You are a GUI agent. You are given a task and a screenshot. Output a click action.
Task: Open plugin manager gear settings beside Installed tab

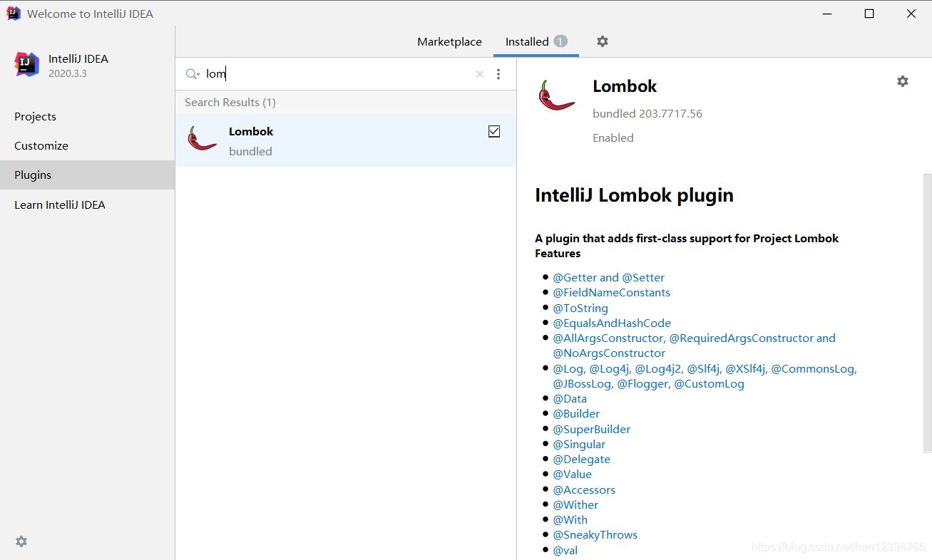[x=603, y=41]
